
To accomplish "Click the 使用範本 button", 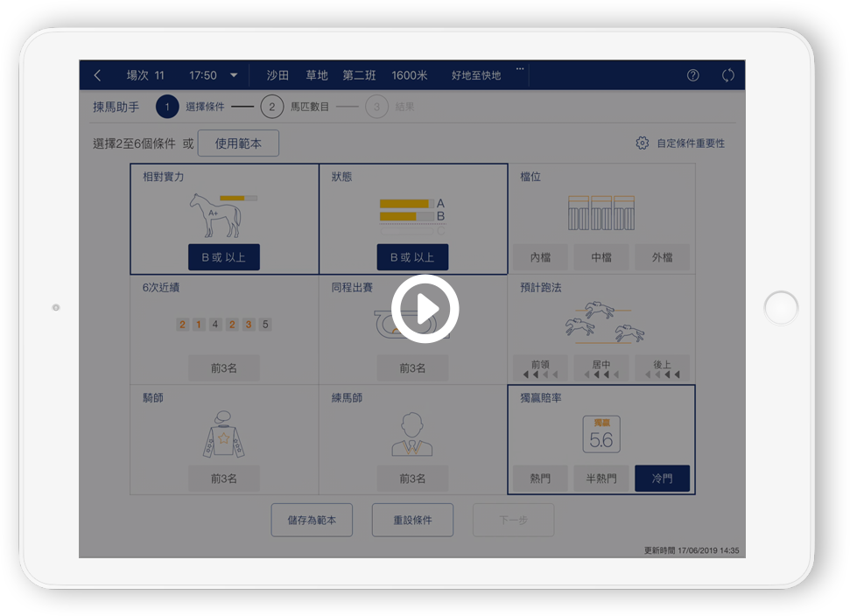I will (238, 143).
